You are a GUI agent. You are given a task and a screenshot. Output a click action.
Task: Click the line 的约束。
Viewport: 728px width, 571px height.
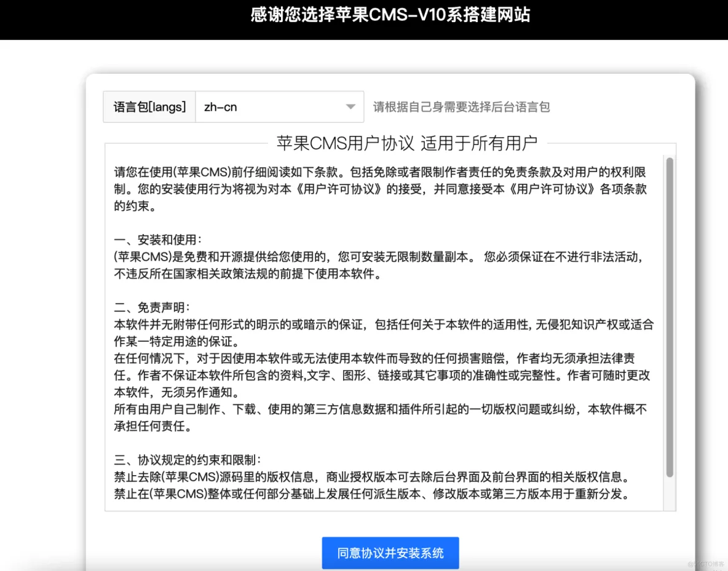(135, 206)
